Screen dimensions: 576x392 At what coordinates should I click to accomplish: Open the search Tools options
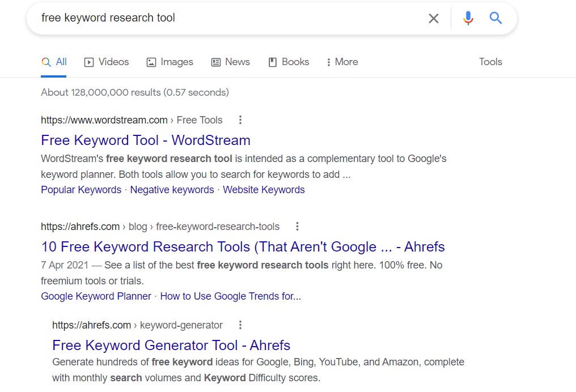pos(490,62)
